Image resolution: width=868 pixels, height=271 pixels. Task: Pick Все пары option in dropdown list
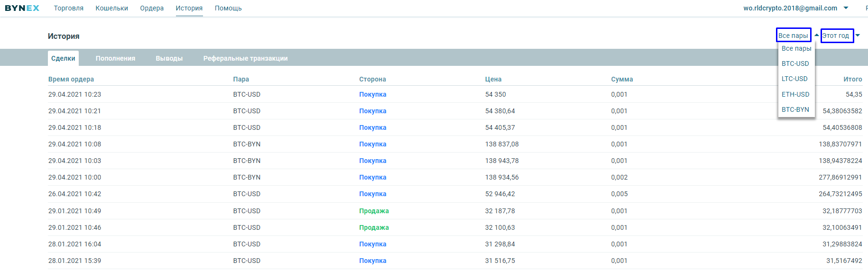796,48
